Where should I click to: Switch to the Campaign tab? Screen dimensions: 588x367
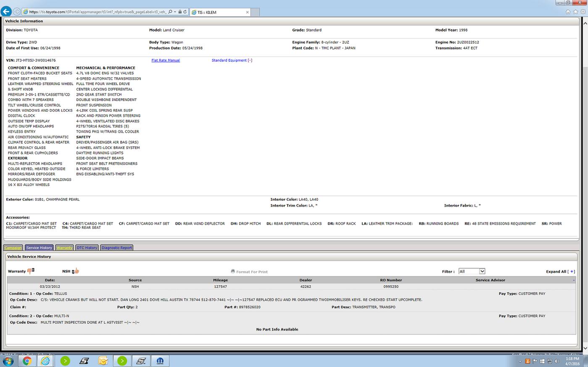pyautogui.click(x=13, y=248)
